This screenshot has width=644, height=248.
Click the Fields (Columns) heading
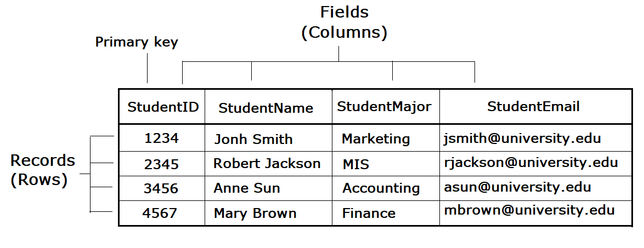(x=344, y=22)
